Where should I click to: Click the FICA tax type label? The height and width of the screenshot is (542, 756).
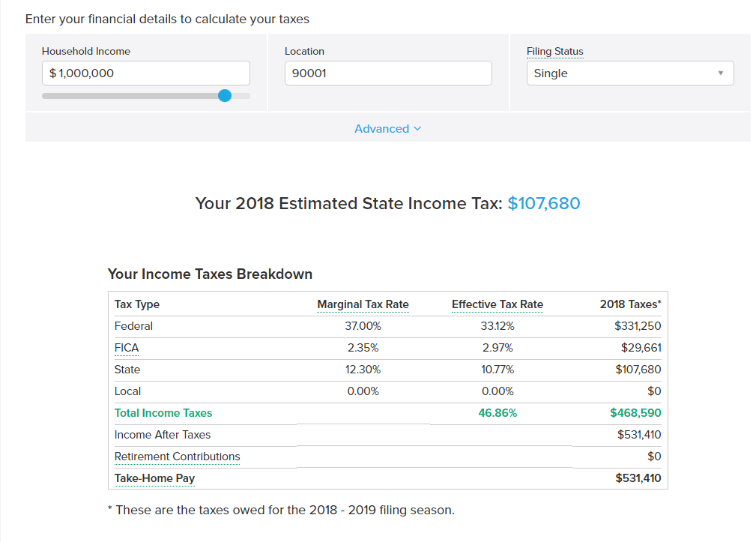pyautogui.click(x=127, y=348)
